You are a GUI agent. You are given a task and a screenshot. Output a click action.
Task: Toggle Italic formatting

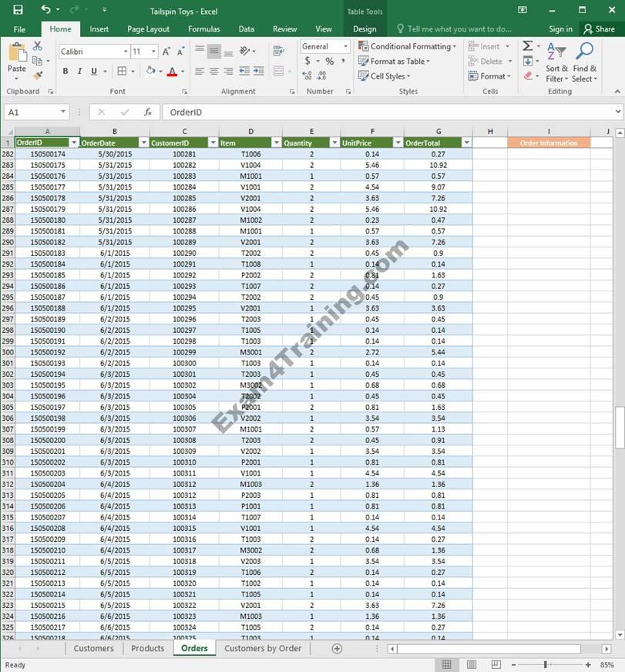[x=79, y=71]
